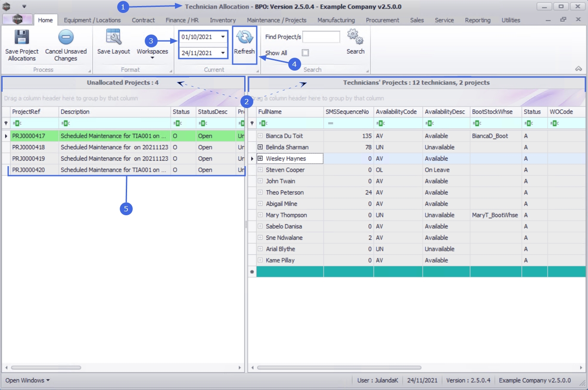Viewport: 588px width, 390px height.
Task: Click the filter icon under AvailabilityCode column
Action: tap(381, 123)
